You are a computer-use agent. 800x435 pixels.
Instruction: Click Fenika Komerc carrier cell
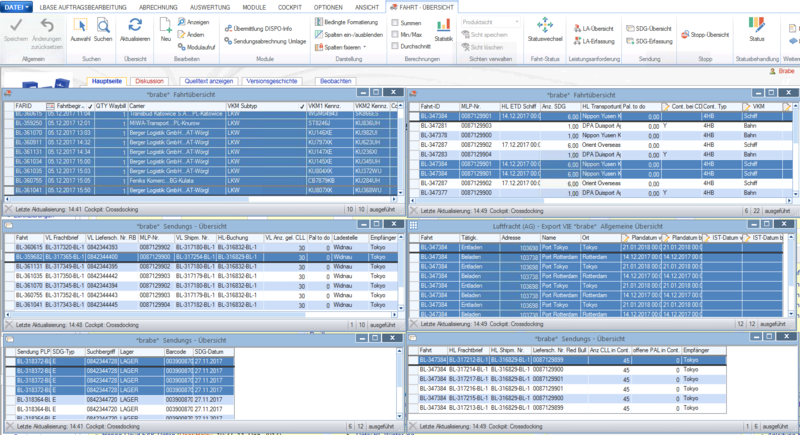(177, 181)
